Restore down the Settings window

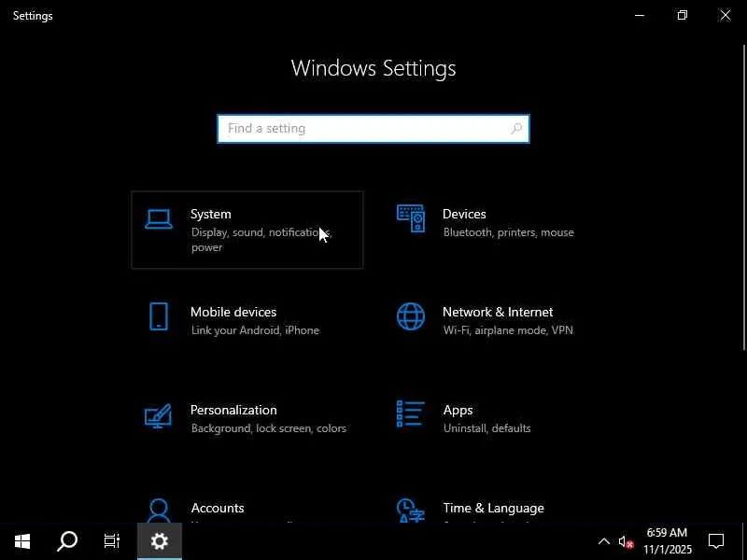[x=683, y=15]
